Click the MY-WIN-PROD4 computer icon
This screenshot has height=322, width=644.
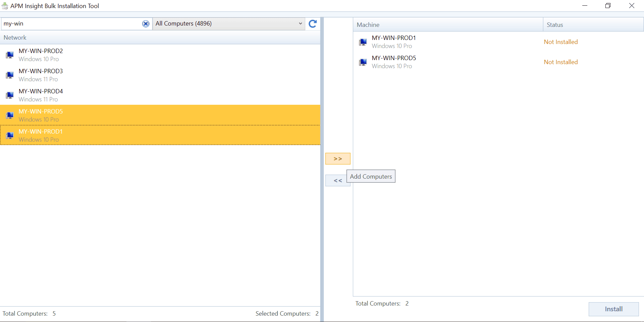point(10,95)
